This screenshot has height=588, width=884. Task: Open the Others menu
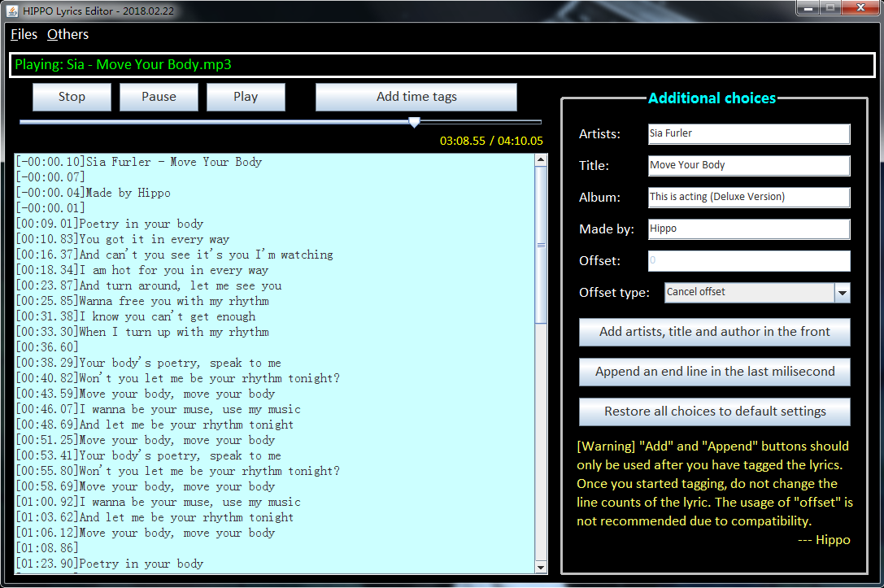pyautogui.click(x=67, y=34)
